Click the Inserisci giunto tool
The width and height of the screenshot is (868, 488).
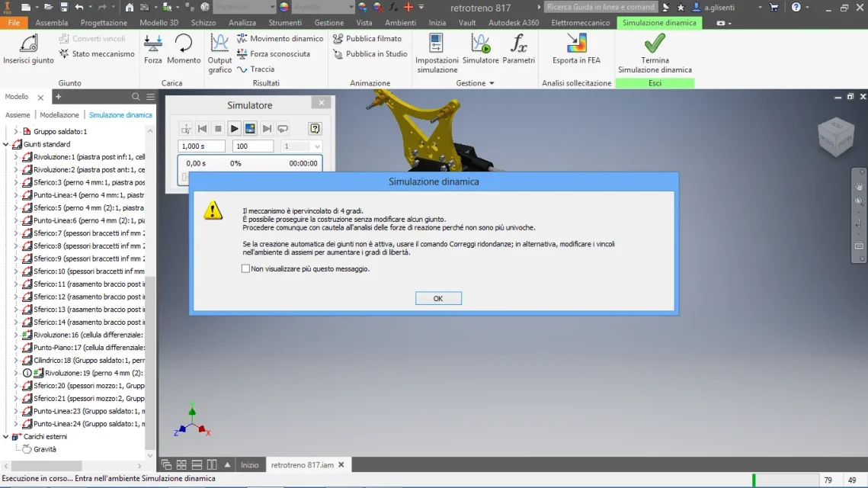[28, 50]
